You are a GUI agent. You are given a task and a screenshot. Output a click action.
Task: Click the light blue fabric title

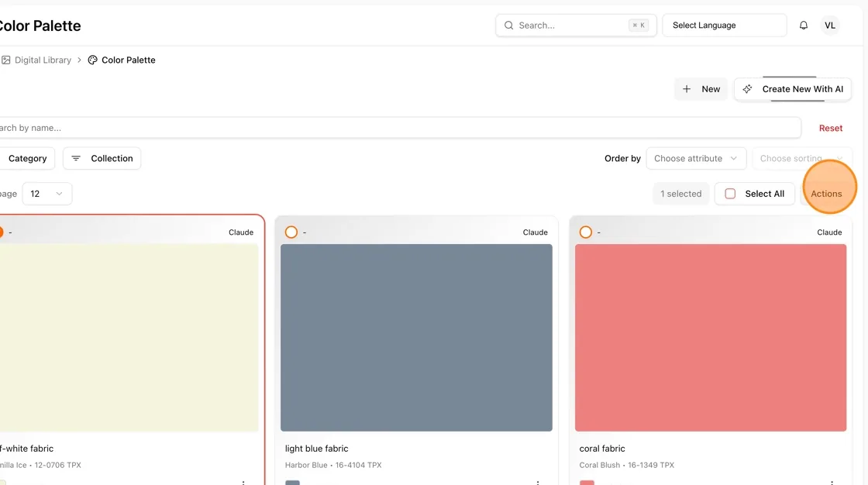(317, 449)
